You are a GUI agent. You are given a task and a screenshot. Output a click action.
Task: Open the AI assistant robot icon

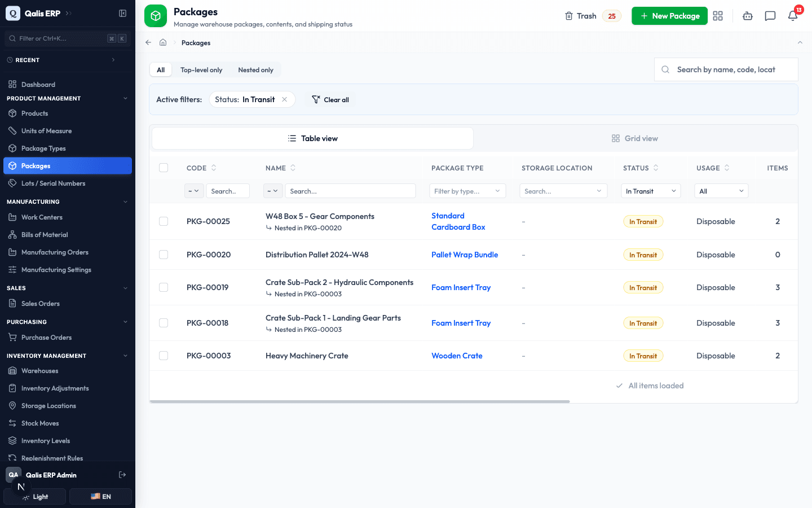748,16
